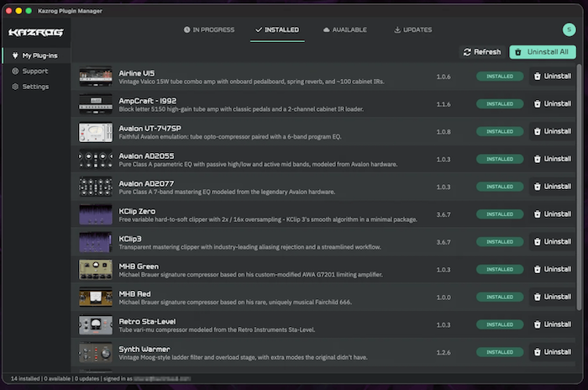588x390 pixels.
Task: Go to the Updates tab
Action: 413,29
